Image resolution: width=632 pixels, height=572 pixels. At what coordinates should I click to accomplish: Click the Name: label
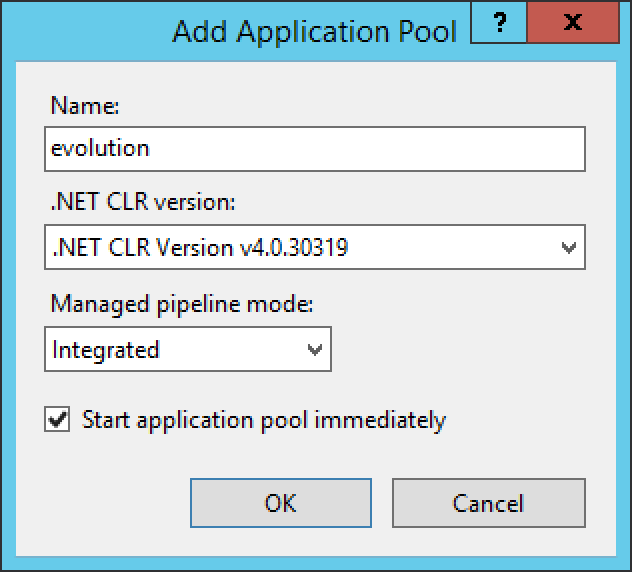pos(85,106)
